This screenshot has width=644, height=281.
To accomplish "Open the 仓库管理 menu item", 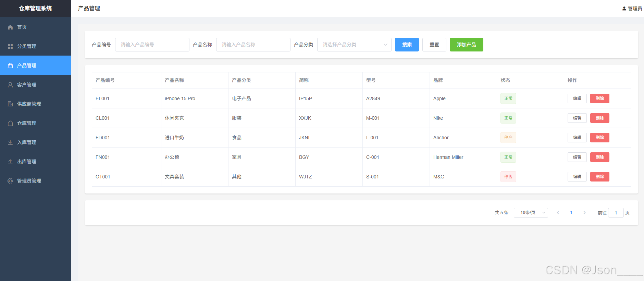I will (36, 123).
